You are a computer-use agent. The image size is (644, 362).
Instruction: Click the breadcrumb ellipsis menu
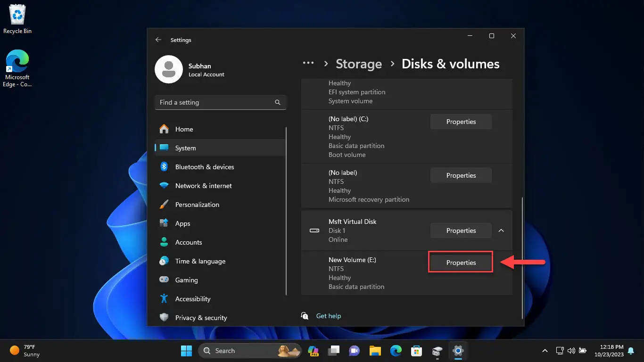point(308,63)
